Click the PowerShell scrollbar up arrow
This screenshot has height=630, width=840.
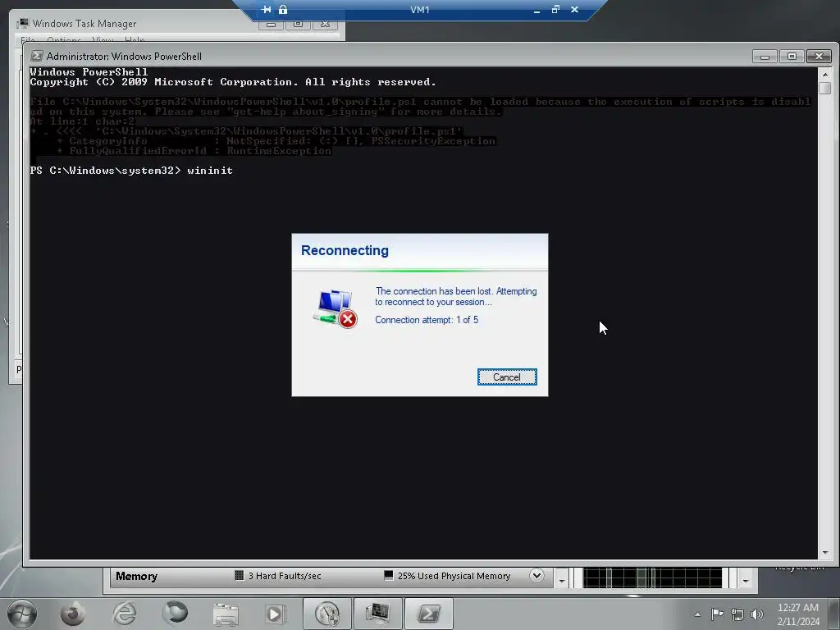pos(825,74)
